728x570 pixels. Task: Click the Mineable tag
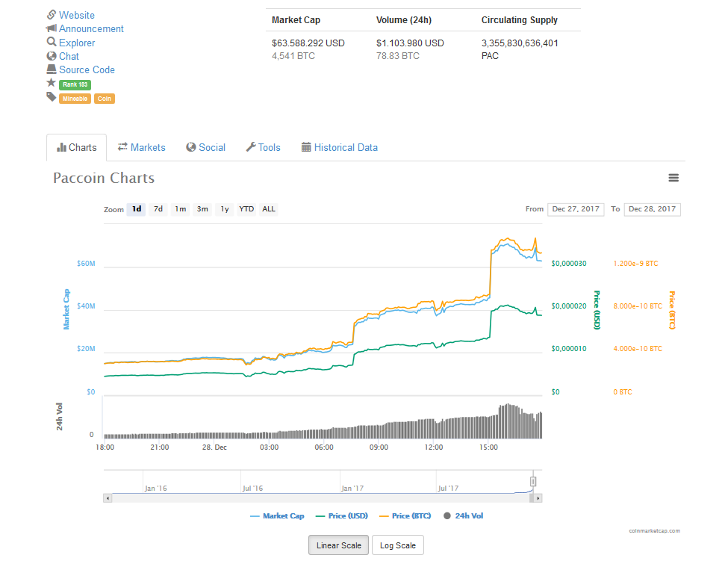(x=75, y=99)
